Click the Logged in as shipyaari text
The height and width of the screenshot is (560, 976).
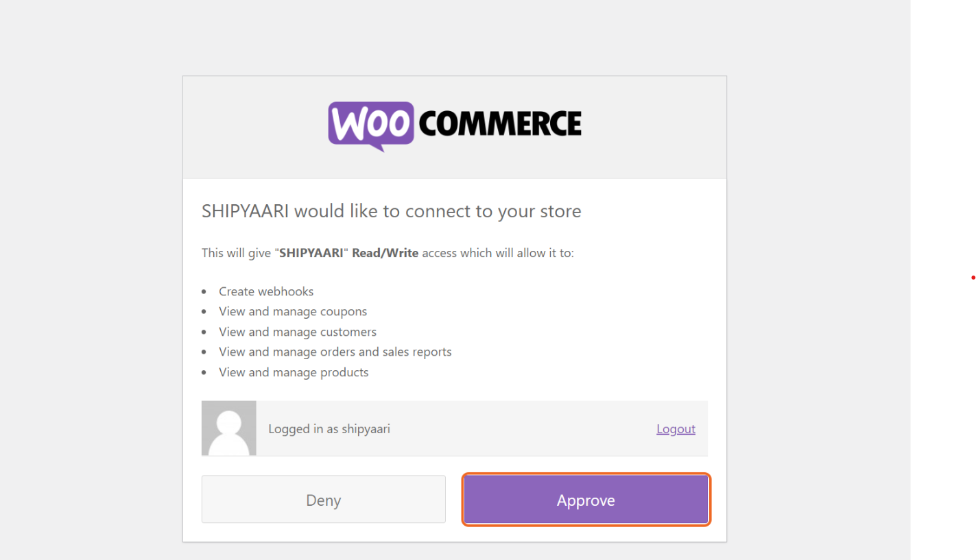[x=329, y=429]
